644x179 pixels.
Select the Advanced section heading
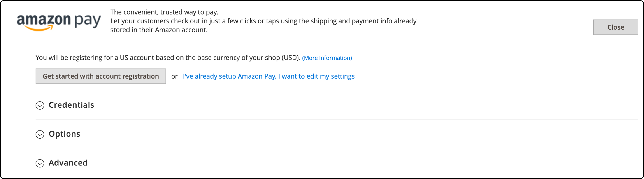(x=68, y=163)
